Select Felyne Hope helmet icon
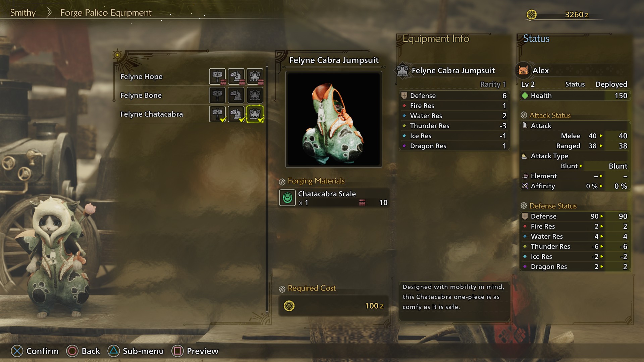644x362 pixels. coord(236,76)
